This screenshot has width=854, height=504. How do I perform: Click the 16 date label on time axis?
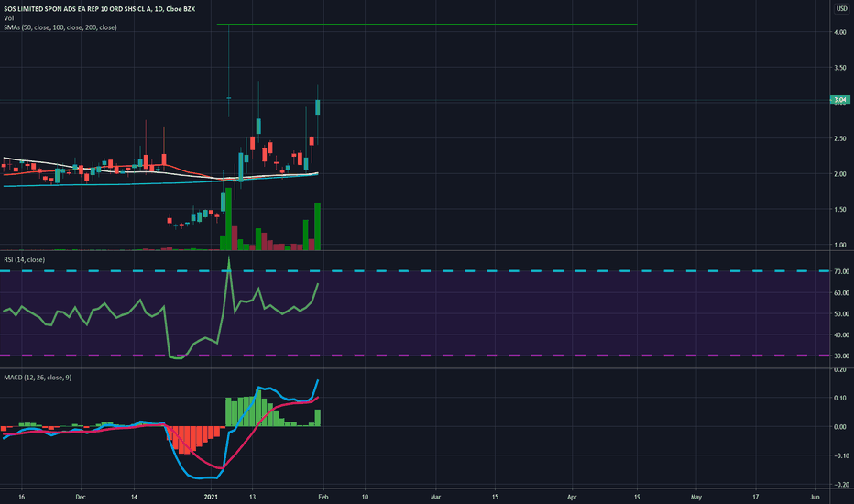coord(22,497)
